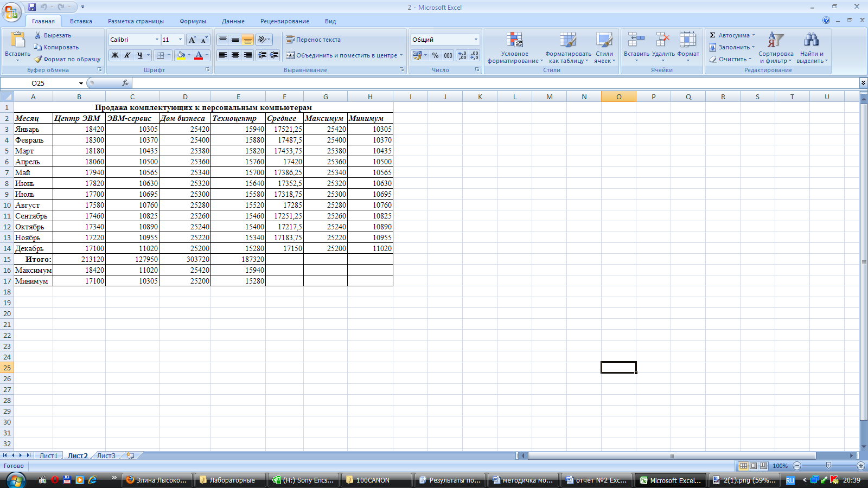Screen dimensions: 868x488
Task: Increase the cell indent
Action: 275,55
